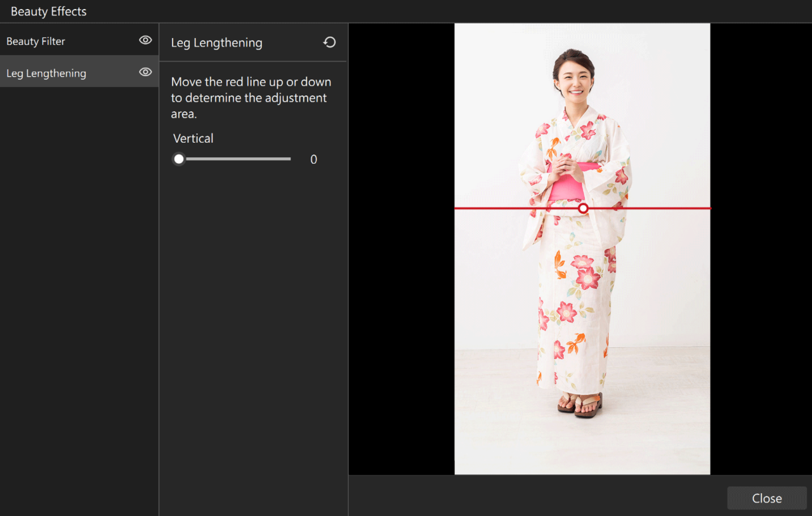This screenshot has height=516, width=812.
Task: Click the round slider knob under Vertical
Action: point(178,159)
